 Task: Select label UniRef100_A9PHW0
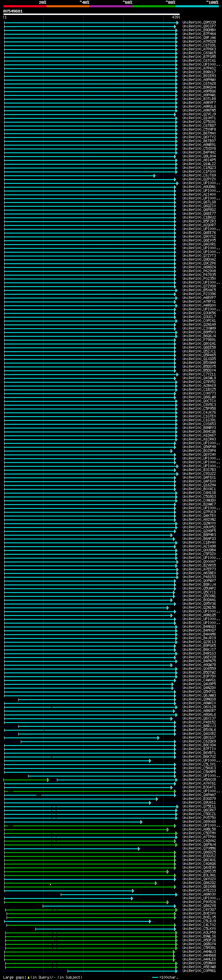coord(199,80)
